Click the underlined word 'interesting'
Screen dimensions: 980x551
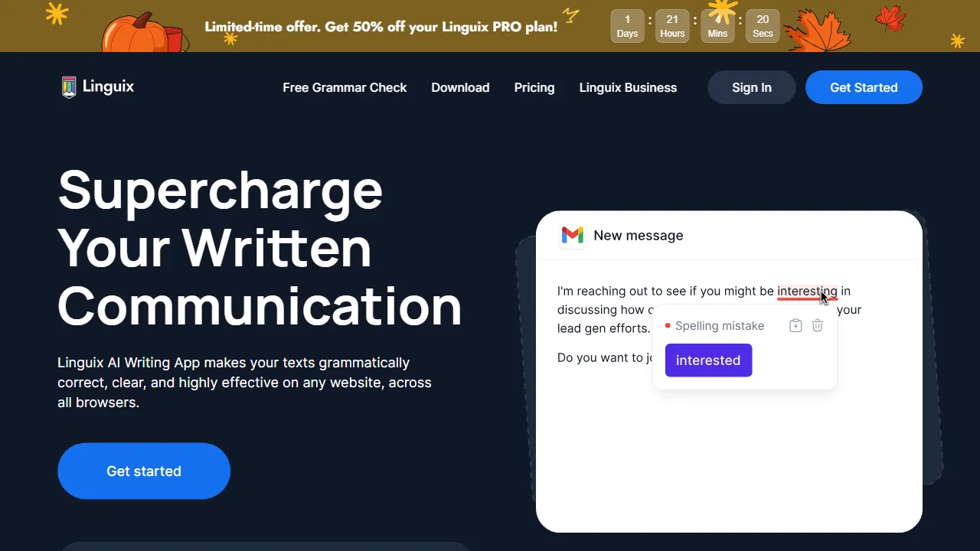point(807,292)
